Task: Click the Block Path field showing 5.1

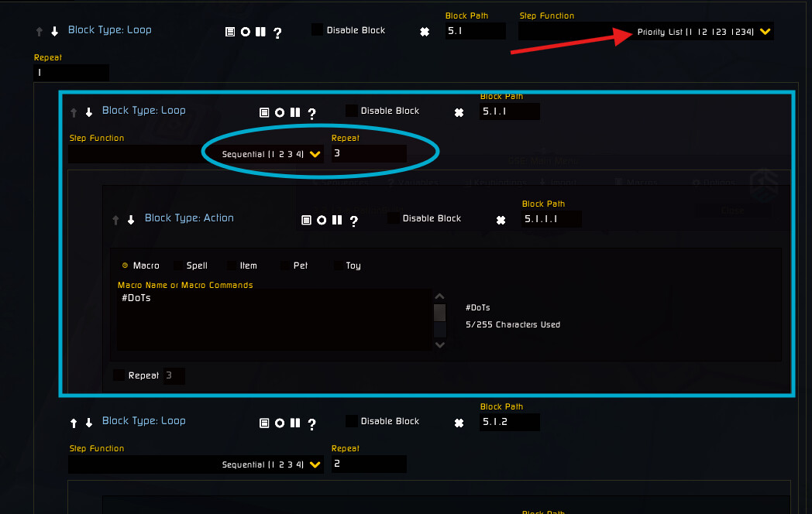Action: click(x=476, y=31)
